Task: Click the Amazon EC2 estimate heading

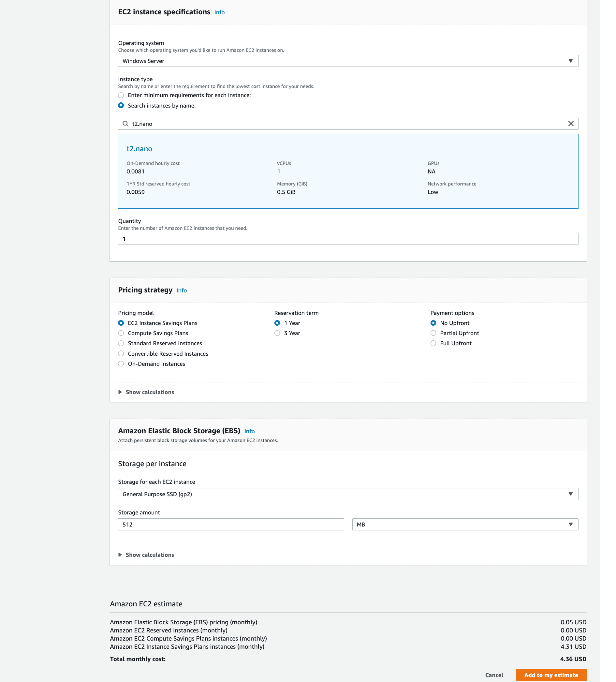Action: [x=146, y=604]
